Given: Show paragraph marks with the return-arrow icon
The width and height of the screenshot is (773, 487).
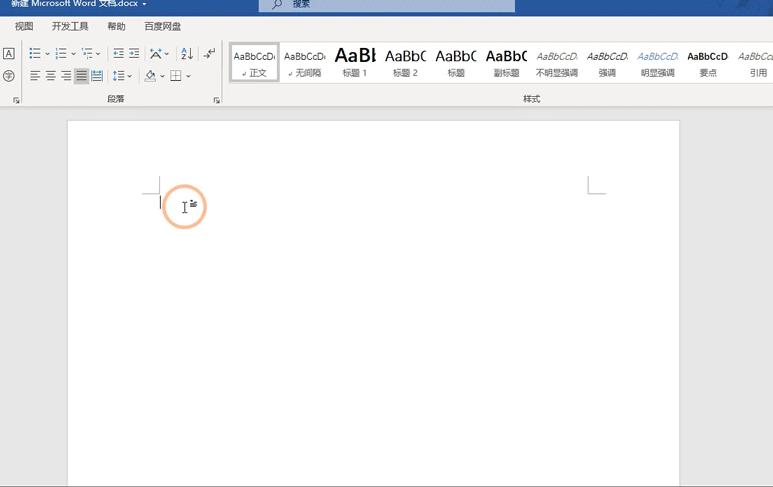Looking at the screenshot, I should (209, 54).
